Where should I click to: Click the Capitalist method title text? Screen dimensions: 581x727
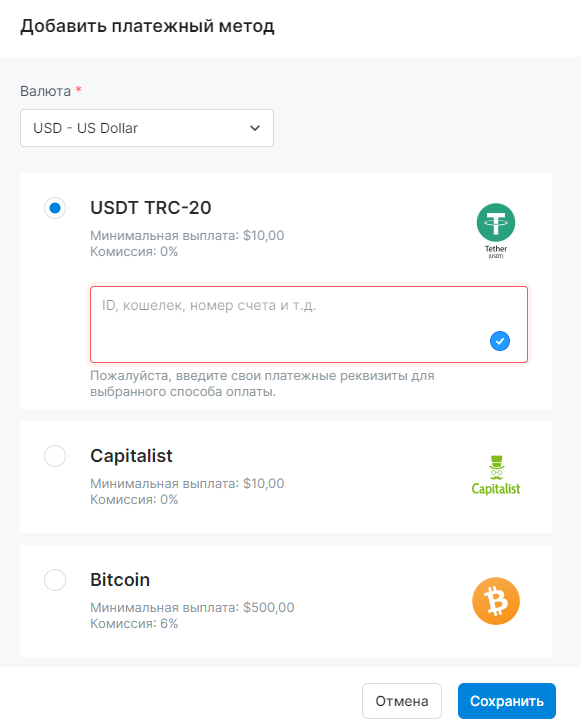pos(131,456)
